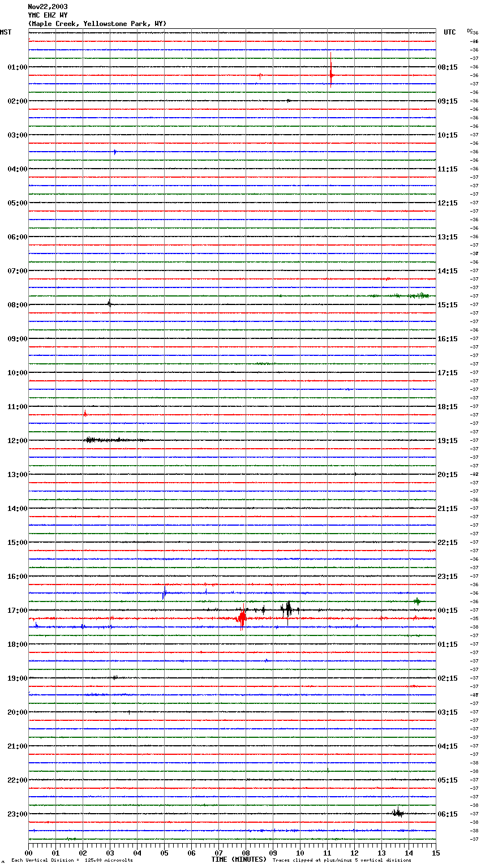Click the minute 15 tick label on the time axis
This screenshot has height=868, width=481.
click(436, 853)
